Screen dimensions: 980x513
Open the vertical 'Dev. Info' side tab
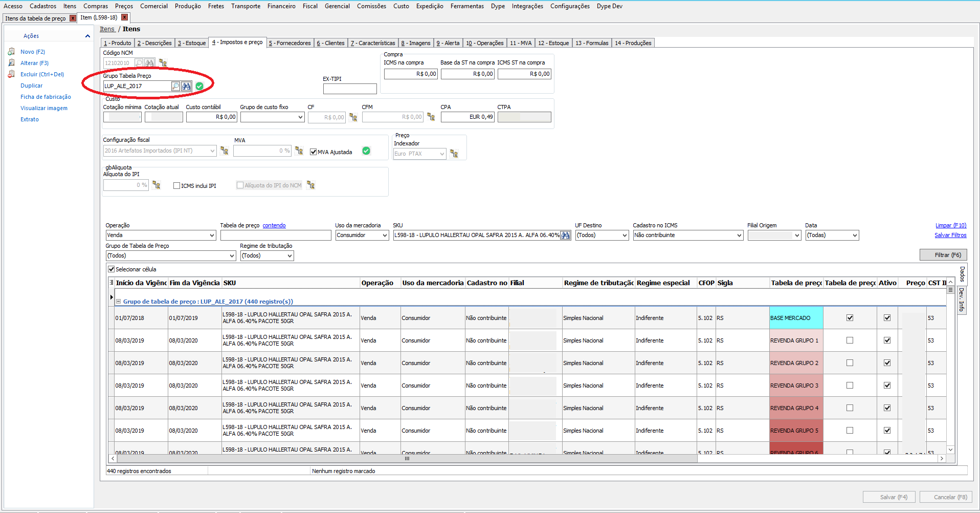click(962, 300)
